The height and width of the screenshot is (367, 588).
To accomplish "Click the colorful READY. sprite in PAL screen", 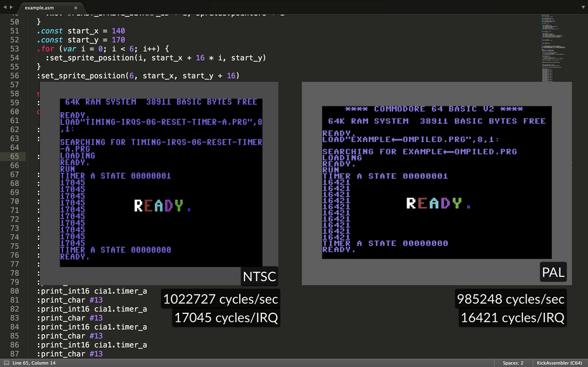I will [x=439, y=203].
